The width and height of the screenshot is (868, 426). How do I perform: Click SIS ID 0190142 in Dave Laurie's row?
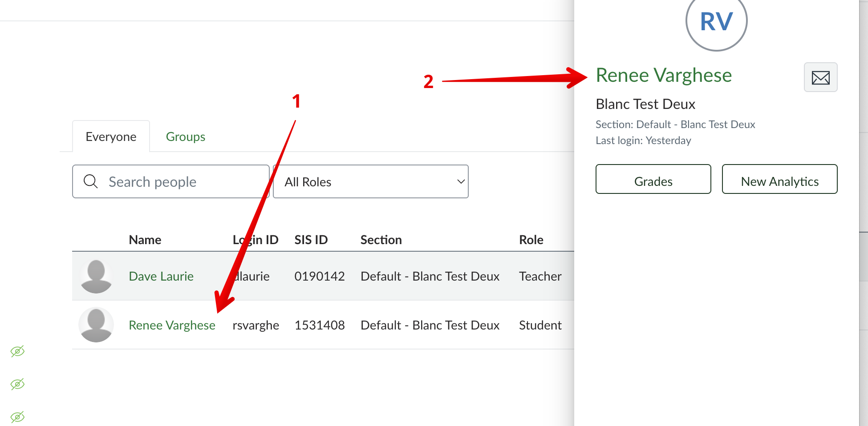[319, 276]
